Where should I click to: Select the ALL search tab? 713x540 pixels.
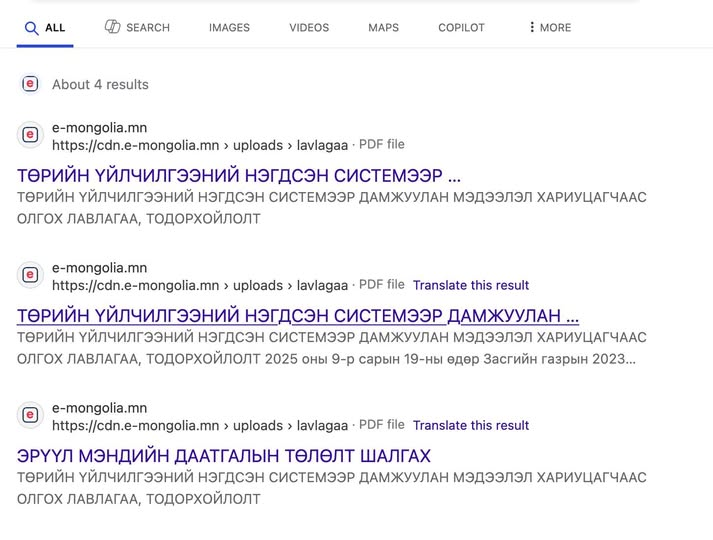click(45, 28)
